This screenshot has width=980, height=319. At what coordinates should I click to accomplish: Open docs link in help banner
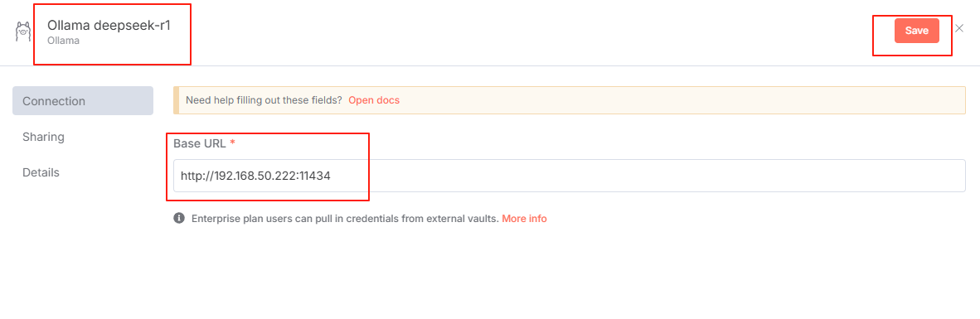coord(374,100)
